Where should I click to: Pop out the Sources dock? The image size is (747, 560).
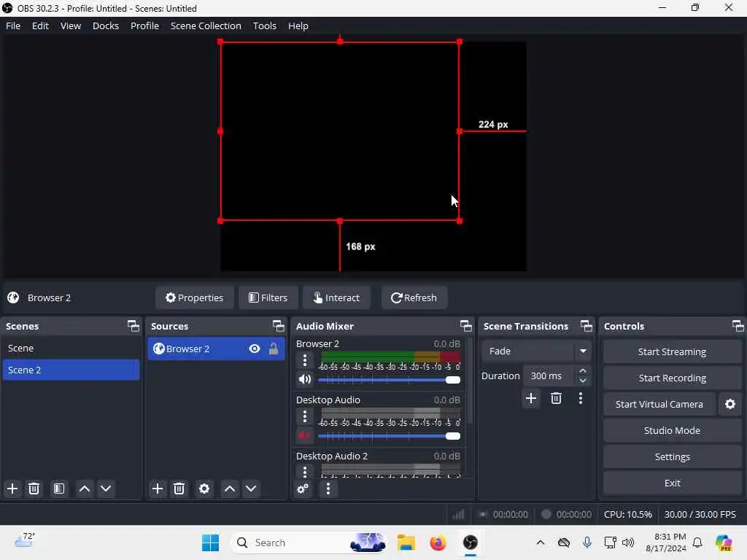pos(278,326)
